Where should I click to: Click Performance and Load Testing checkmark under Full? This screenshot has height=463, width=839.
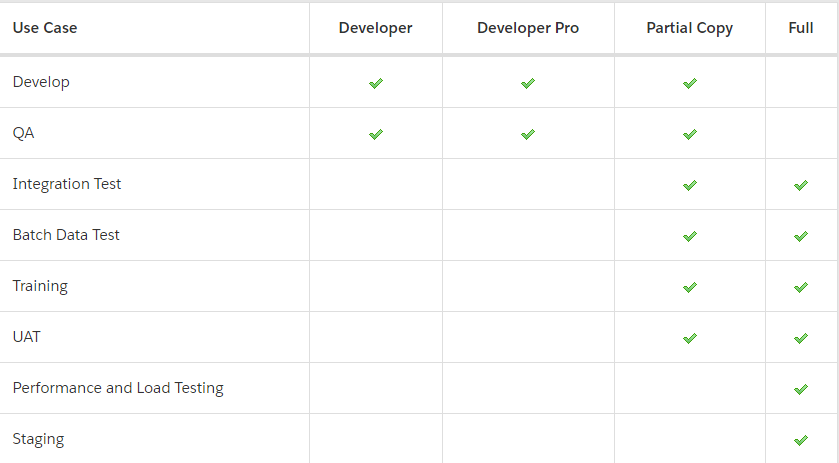(x=800, y=389)
